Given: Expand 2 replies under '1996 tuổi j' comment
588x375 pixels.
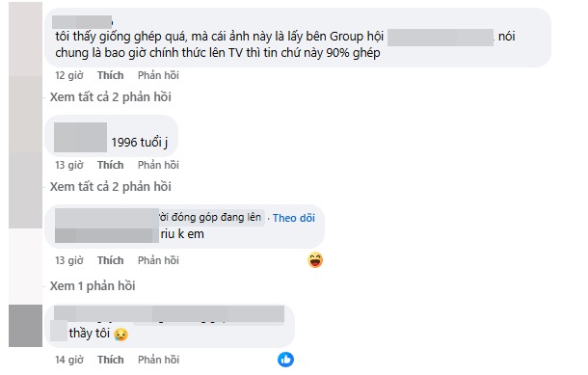Looking at the screenshot, I should 111,186.
